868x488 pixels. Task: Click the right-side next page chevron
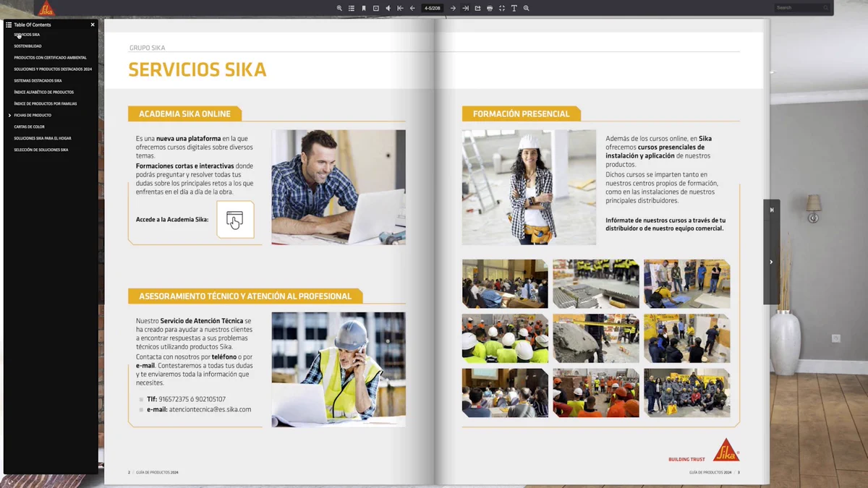(x=772, y=262)
